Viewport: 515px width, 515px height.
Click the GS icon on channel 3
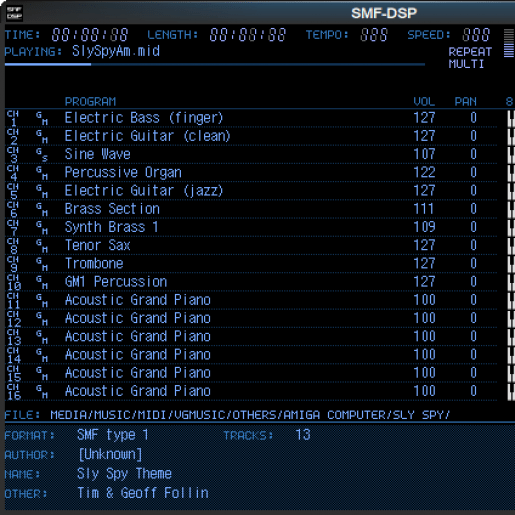coord(42,155)
